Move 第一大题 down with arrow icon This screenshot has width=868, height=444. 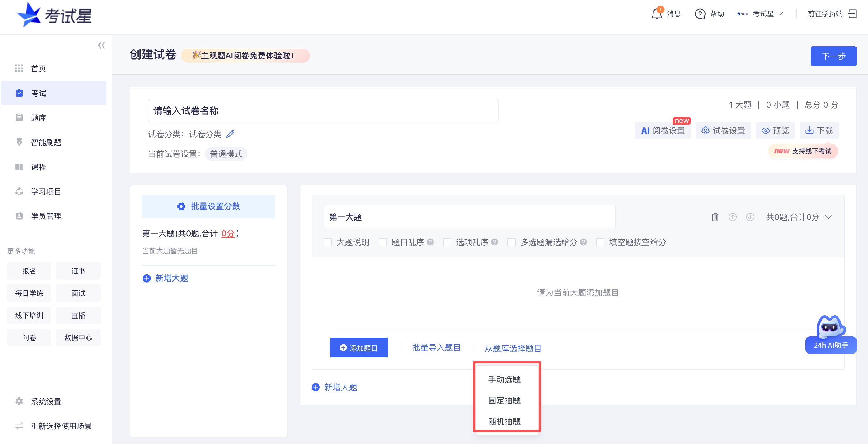(750, 217)
